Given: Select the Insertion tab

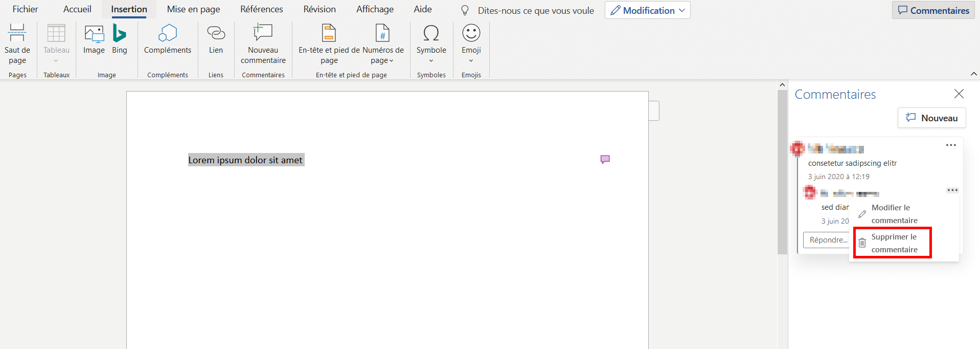Looking at the screenshot, I should click(x=129, y=9).
